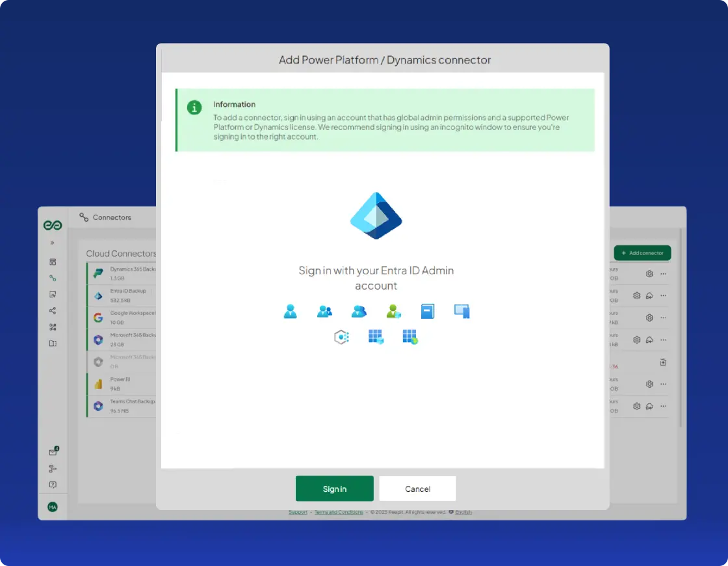Click cloud restore icon for Teams Chat Backup row
Image resolution: width=728 pixels, height=566 pixels.
click(x=649, y=406)
